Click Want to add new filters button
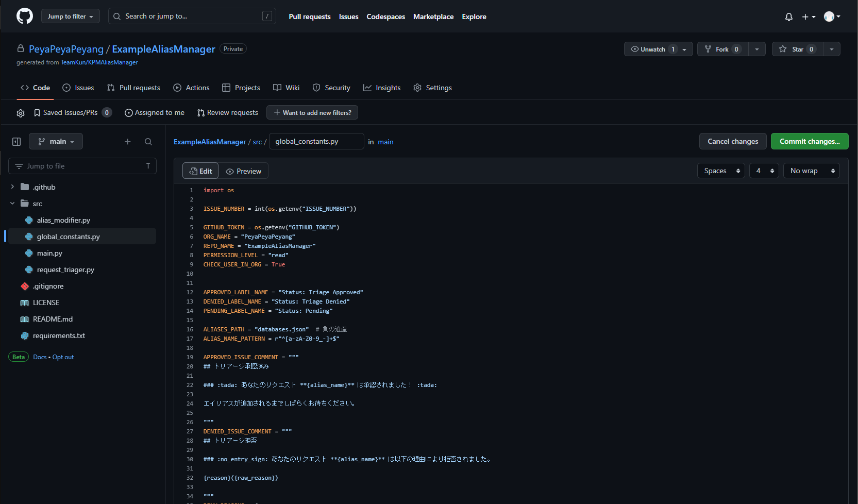 click(x=312, y=112)
